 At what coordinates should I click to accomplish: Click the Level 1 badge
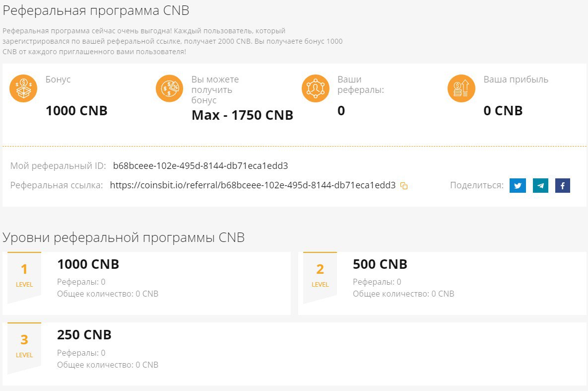[24, 275]
